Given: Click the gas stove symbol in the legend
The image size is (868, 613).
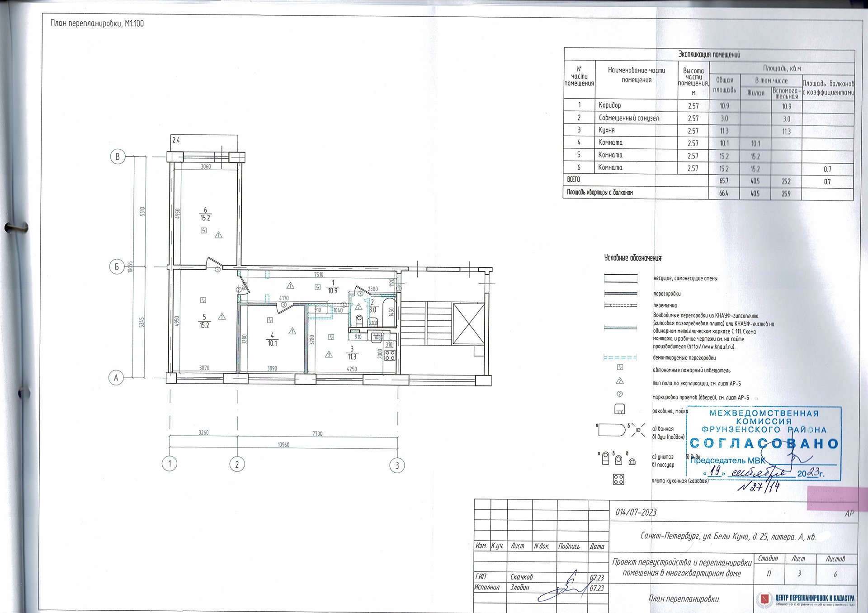Looking at the screenshot, I should pyautogui.click(x=618, y=480).
